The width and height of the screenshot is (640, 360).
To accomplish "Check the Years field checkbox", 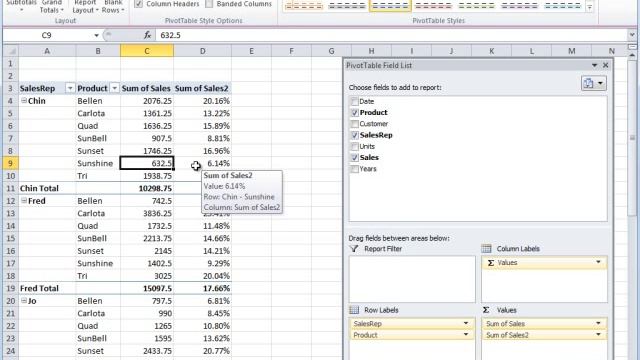I will [x=355, y=169].
